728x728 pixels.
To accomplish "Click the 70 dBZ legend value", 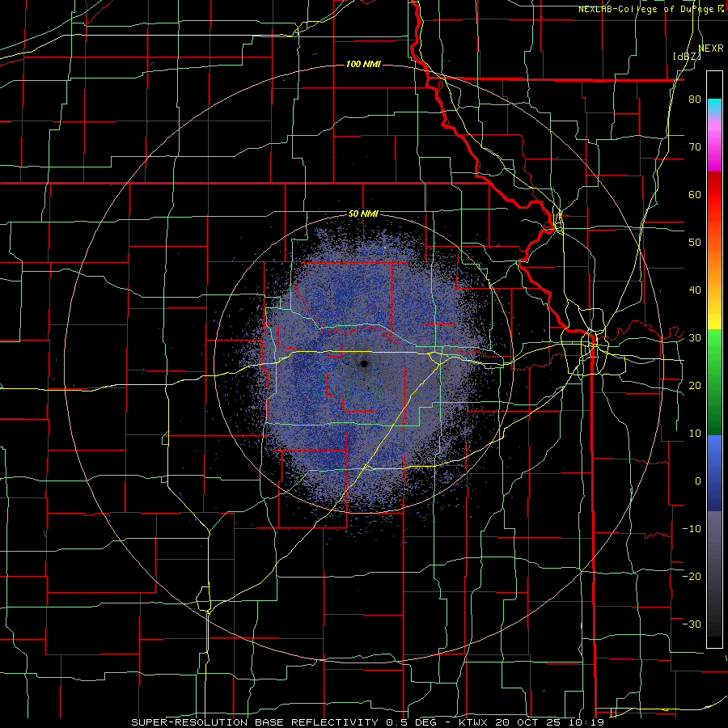I will (x=695, y=146).
